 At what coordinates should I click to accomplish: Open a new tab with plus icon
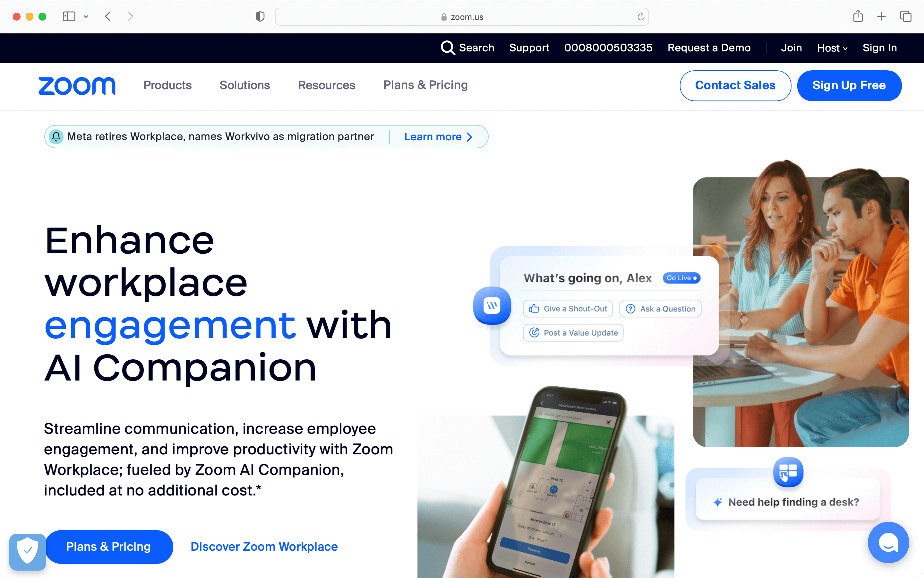pos(882,16)
